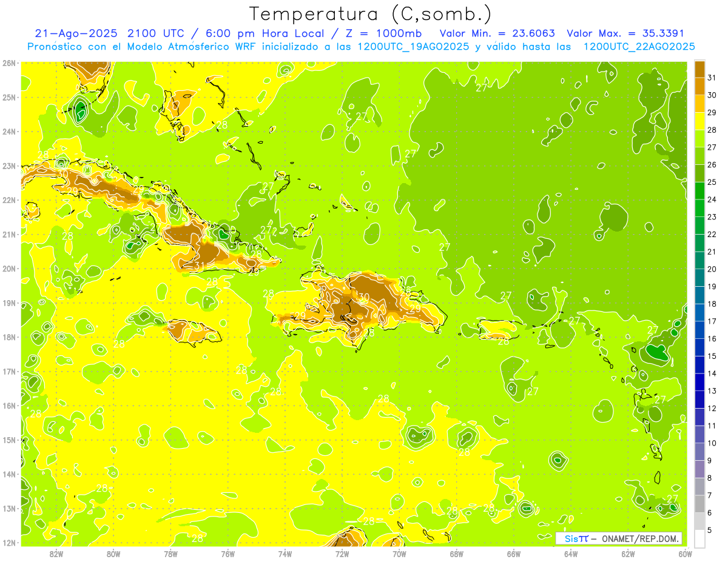Select the white legend swatch below 5

[699, 539]
